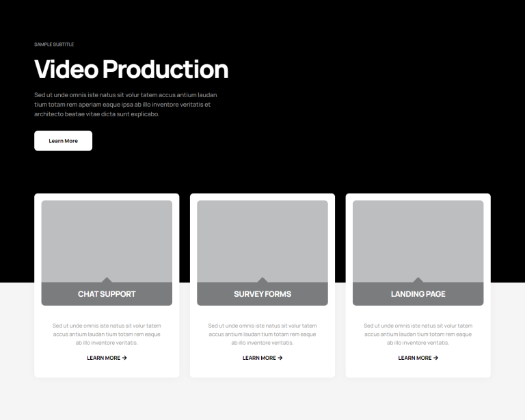Image resolution: width=525 pixels, height=420 pixels.
Task: Select the Survey Forms placeholder image
Action: 262,239
